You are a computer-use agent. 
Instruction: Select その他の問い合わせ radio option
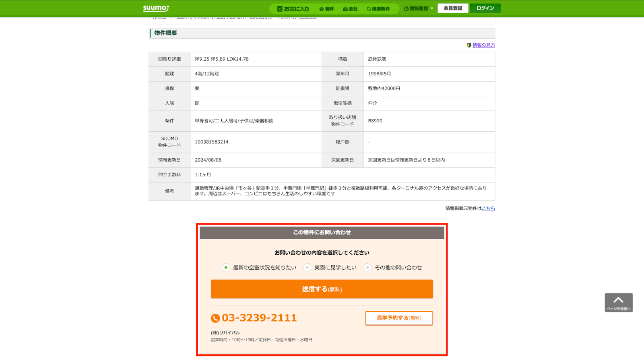(x=367, y=267)
